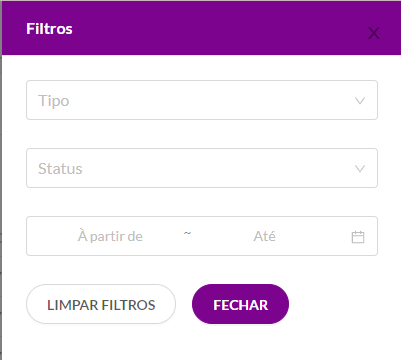The height and width of the screenshot is (360, 401).
Task: Pick a start date via 'À partir de' placeholder
Action: (x=110, y=236)
